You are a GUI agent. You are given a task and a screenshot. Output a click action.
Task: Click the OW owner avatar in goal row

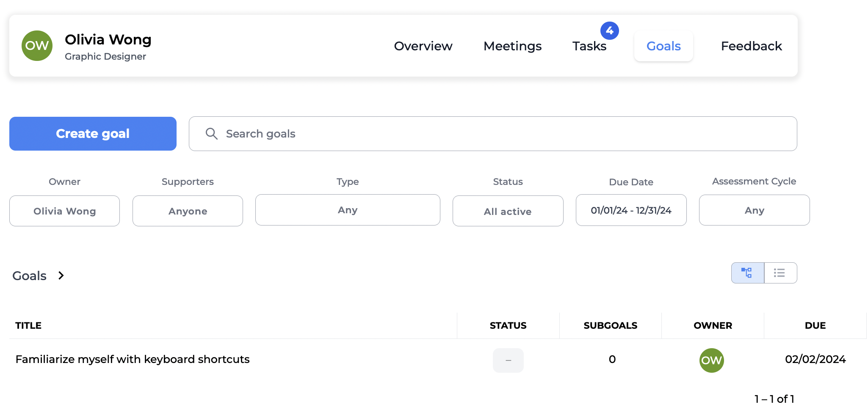pyautogui.click(x=711, y=360)
